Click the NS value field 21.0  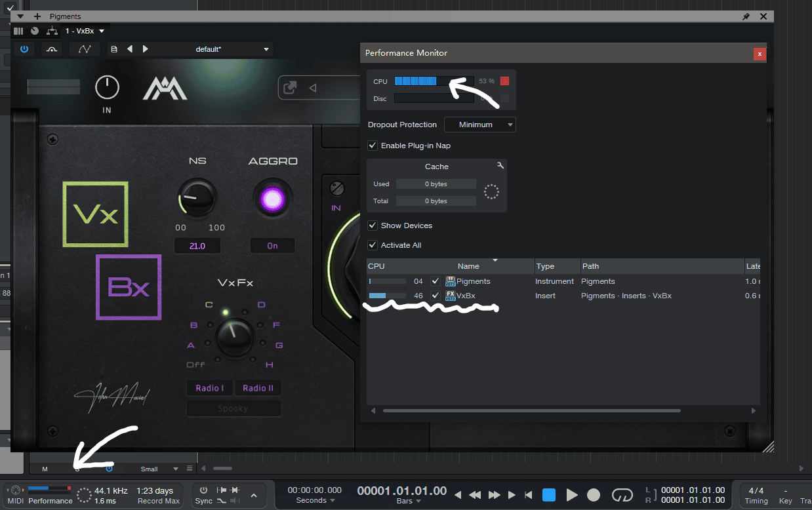[x=197, y=246]
